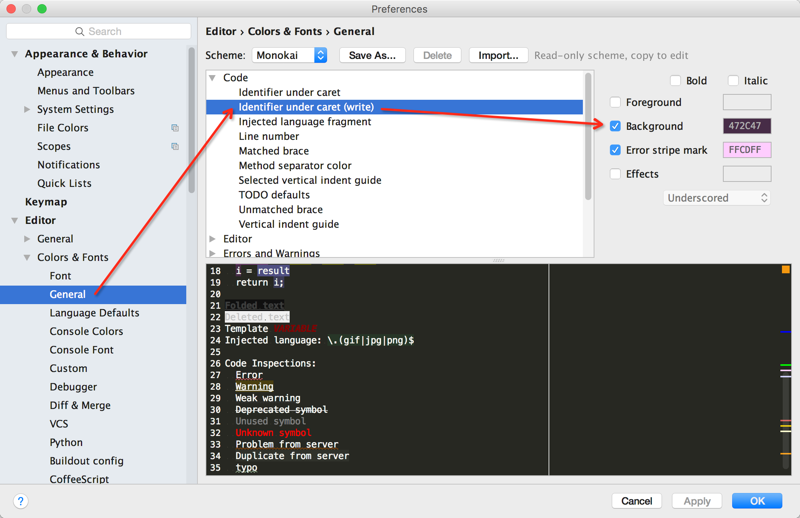800x518 pixels.
Task: Uncheck the Background checkbox
Action: coord(616,126)
